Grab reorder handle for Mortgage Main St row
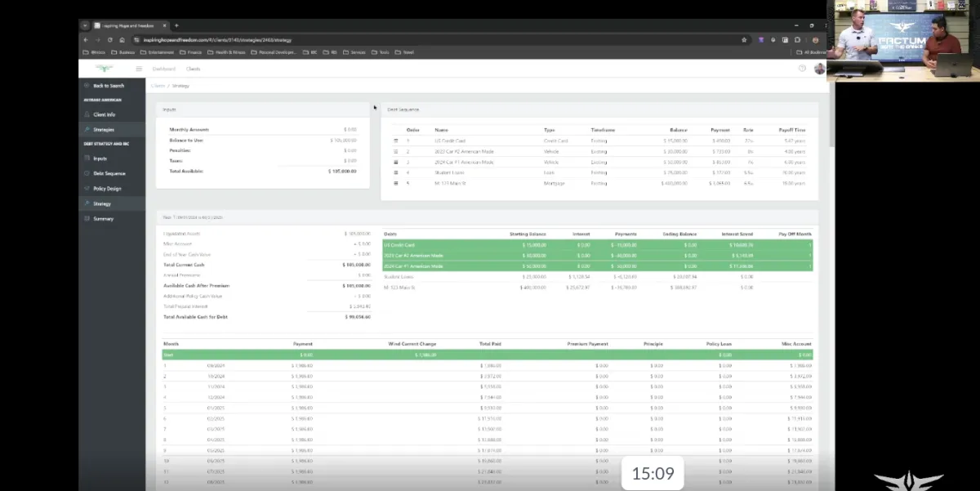Viewport: 980px width, 491px height. (x=396, y=183)
